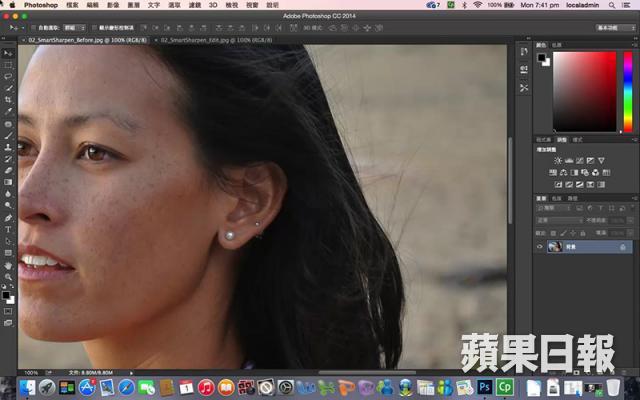The width and height of the screenshot is (640, 400).
Task: Select the Move tool
Action: coord(8,53)
